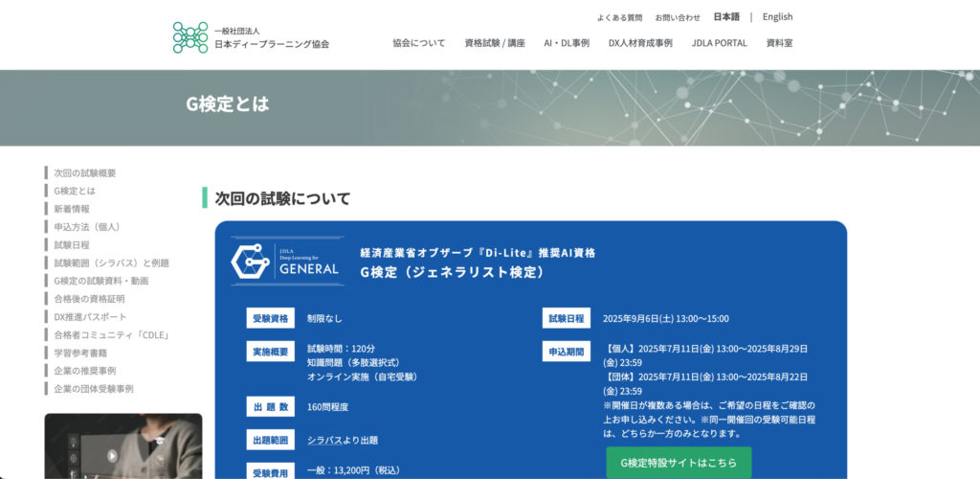Open 合格後の資格証明 sidebar link

[x=89, y=299]
